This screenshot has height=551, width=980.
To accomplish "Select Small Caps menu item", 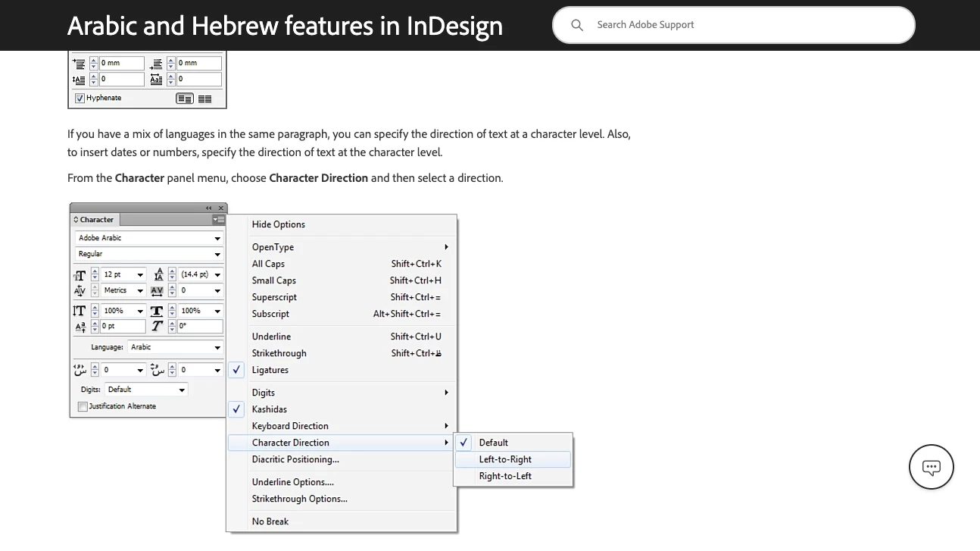I will (x=273, y=280).
